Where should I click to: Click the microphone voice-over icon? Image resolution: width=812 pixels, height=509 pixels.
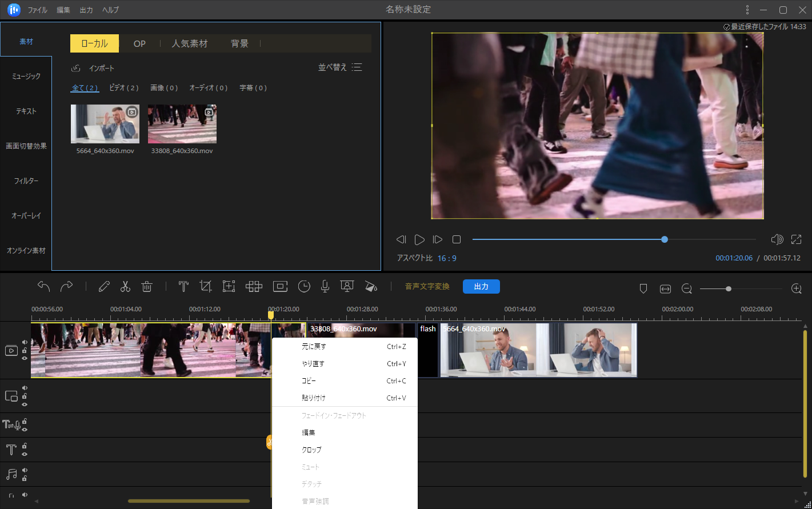pos(325,286)
